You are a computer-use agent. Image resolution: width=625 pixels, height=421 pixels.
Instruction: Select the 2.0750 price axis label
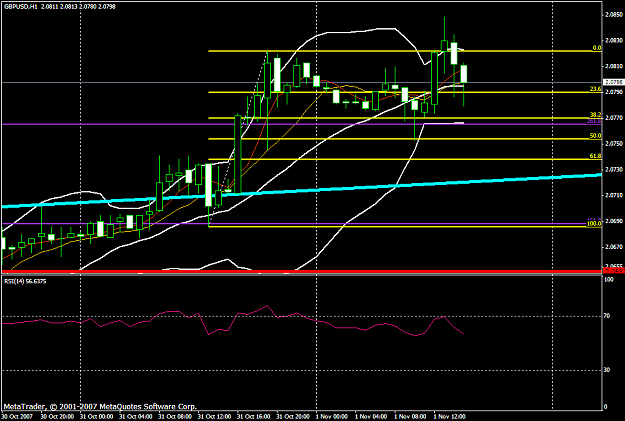[614, 144]
